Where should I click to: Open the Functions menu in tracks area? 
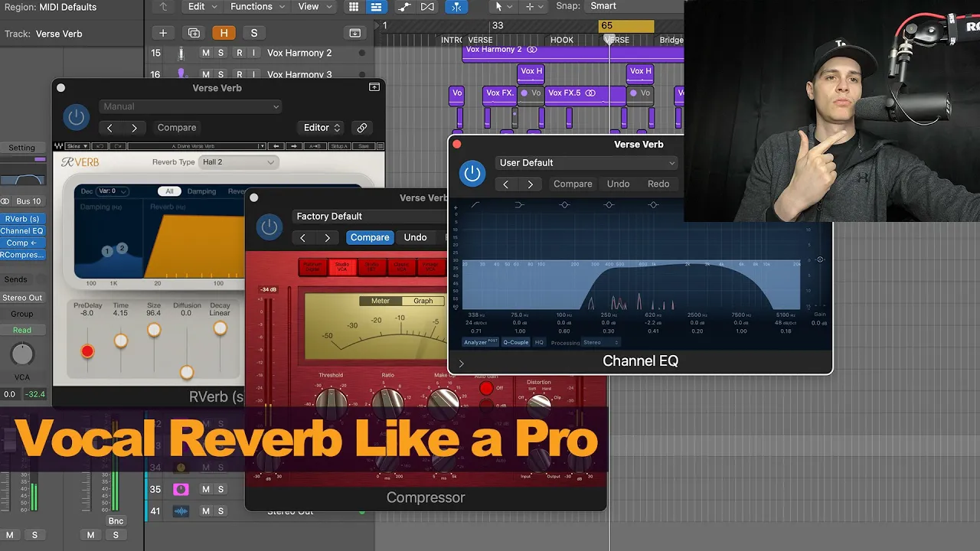[257, 7]
